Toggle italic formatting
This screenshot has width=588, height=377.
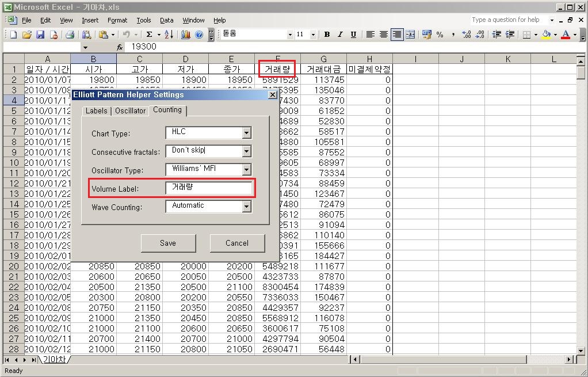339,35
